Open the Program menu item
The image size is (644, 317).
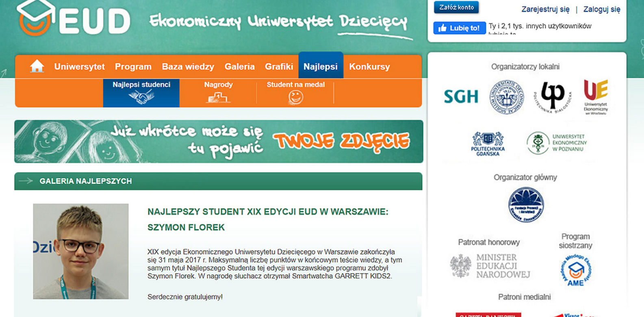click(x=133, y=67)
